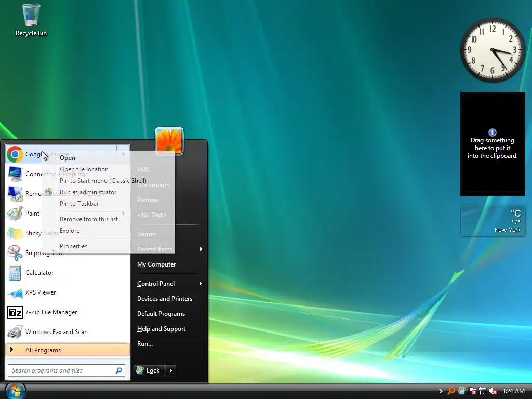Click the 3:24 AM taskbar clock
Image resolution: width=532 pixels, height=399 pixels.
pos(513,391)
